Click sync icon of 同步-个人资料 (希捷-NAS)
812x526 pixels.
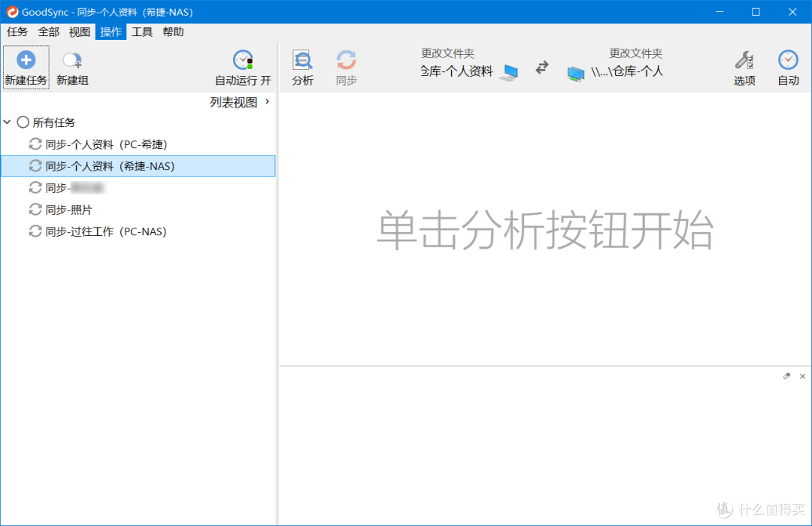coord(35,165)
